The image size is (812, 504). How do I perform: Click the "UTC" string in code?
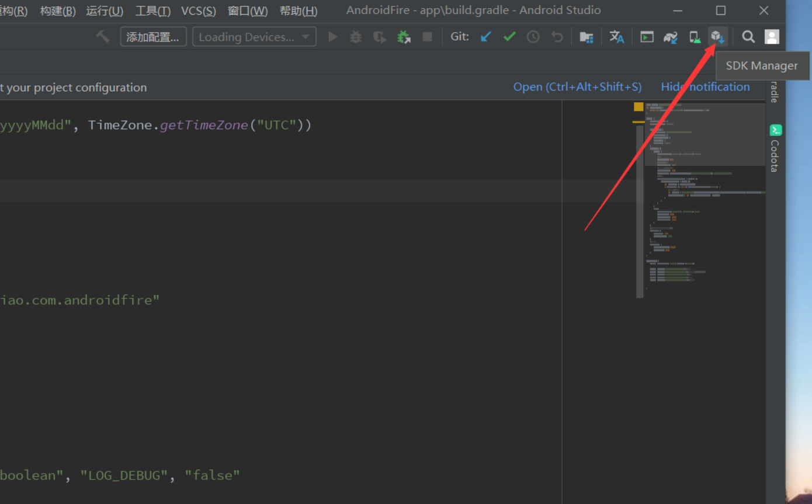point(273,125)
